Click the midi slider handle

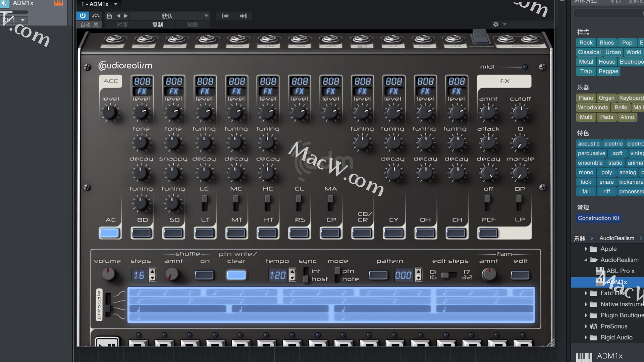(x=525, y=67)
